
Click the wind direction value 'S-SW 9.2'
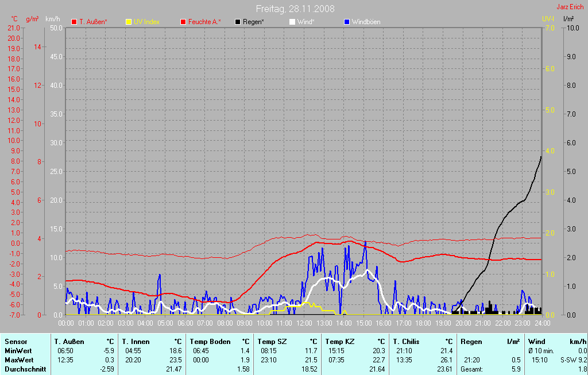574,360
